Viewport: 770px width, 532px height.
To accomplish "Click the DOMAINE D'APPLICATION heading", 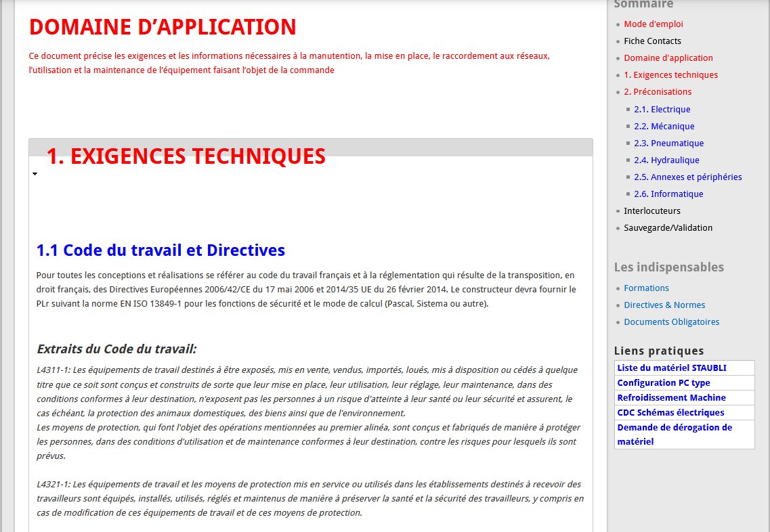I will click(x=163, y=27).
